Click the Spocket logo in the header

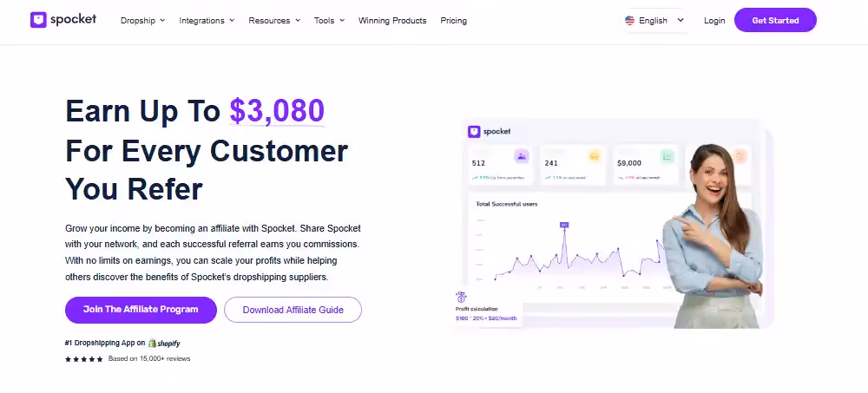63,20
